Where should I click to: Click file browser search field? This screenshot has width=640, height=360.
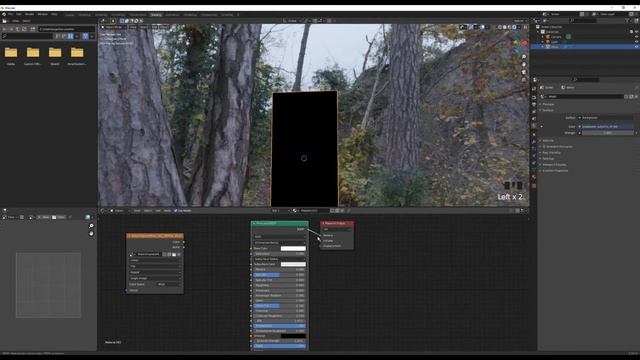click(27, 36)
